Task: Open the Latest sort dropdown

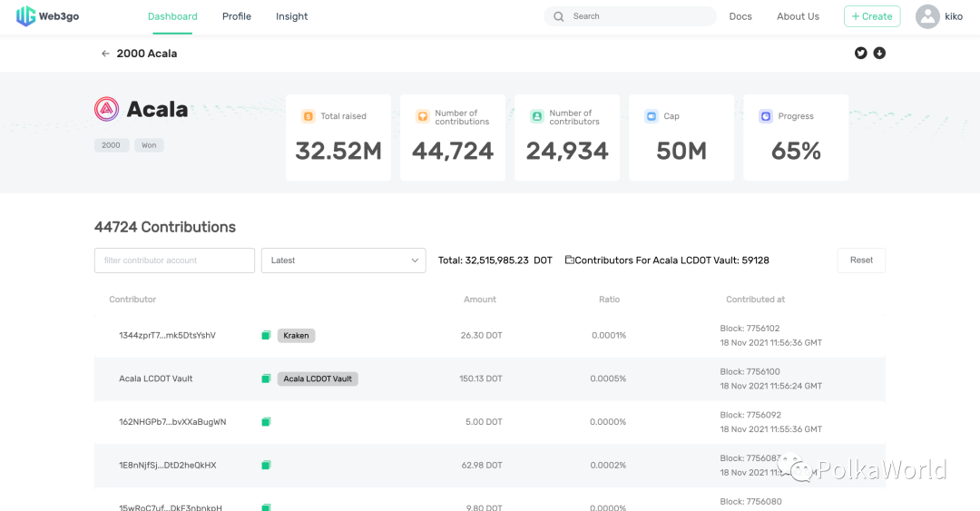Action: [344, 260]
